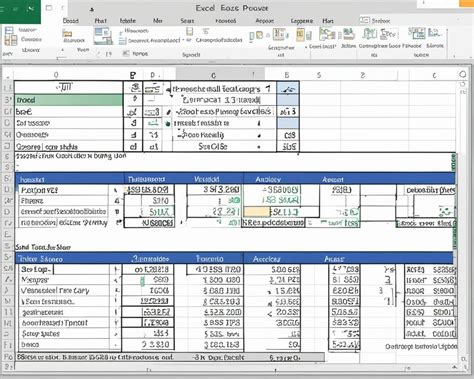Select the green highlighted 'mod' cell
Viewport: 474px width, 379px height.
[69, 100]
